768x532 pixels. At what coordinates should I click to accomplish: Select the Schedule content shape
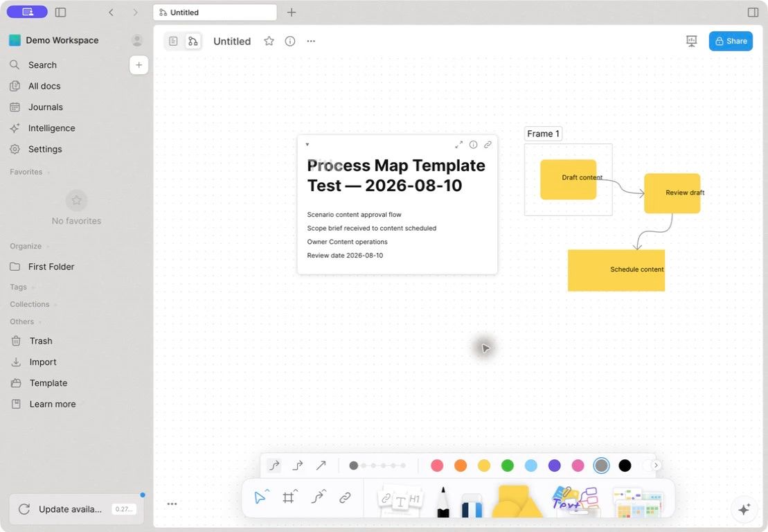616,270
